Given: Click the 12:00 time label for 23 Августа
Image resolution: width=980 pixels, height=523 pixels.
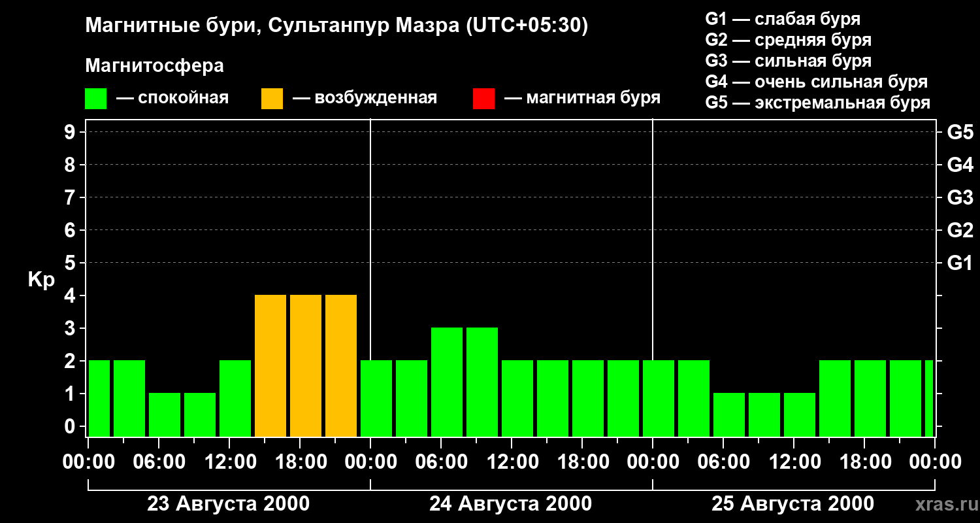Looking at the screenshot, I should tap(229, 462).
